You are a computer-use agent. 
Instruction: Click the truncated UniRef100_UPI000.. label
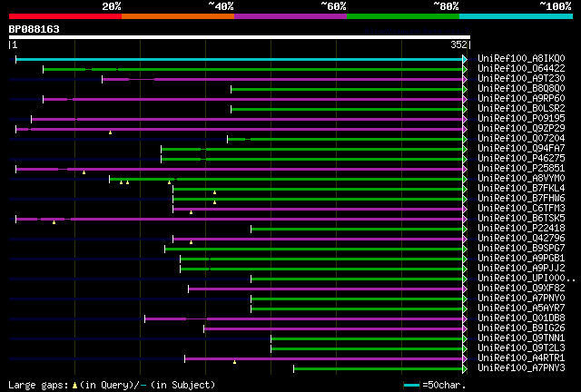point(527,279)
